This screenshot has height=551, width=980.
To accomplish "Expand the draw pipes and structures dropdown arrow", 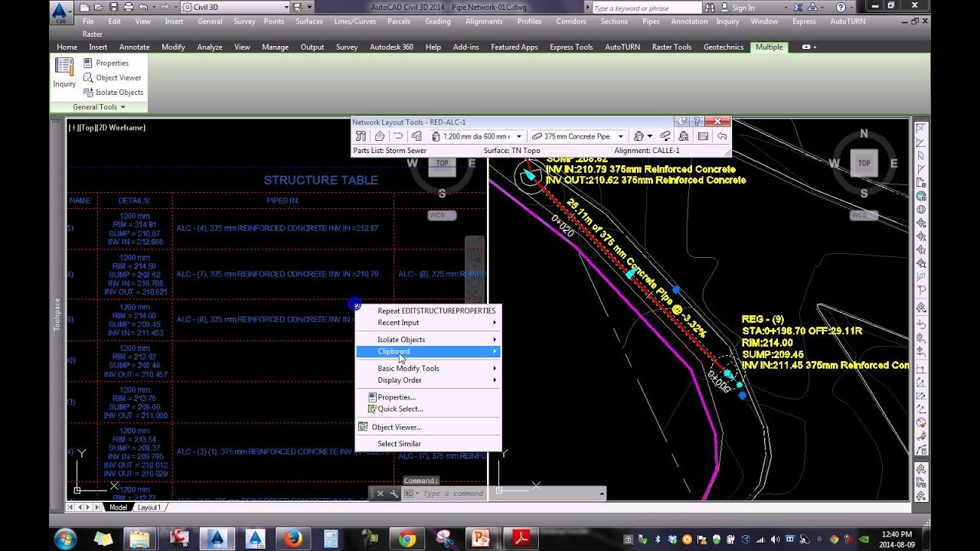I will point(650,136).
